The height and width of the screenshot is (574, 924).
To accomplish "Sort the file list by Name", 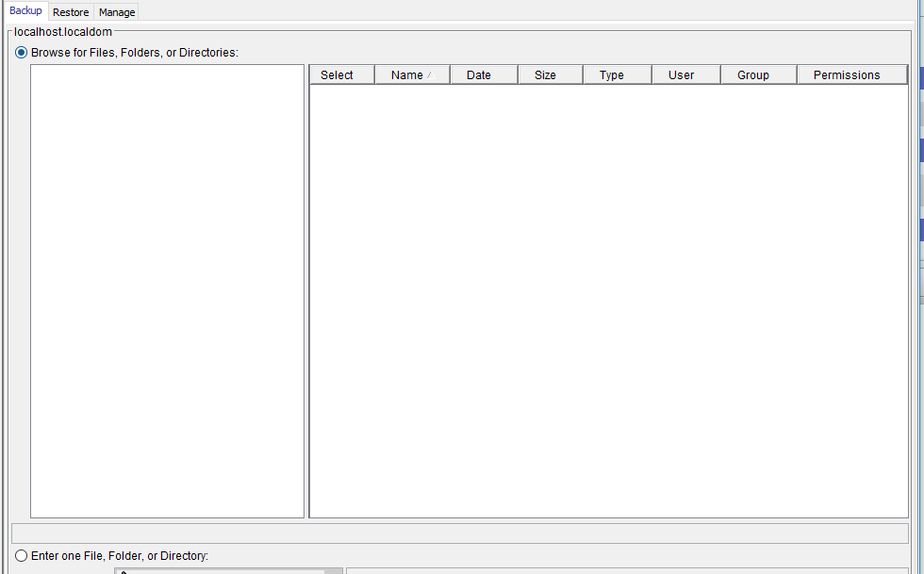I will point(411,74).
